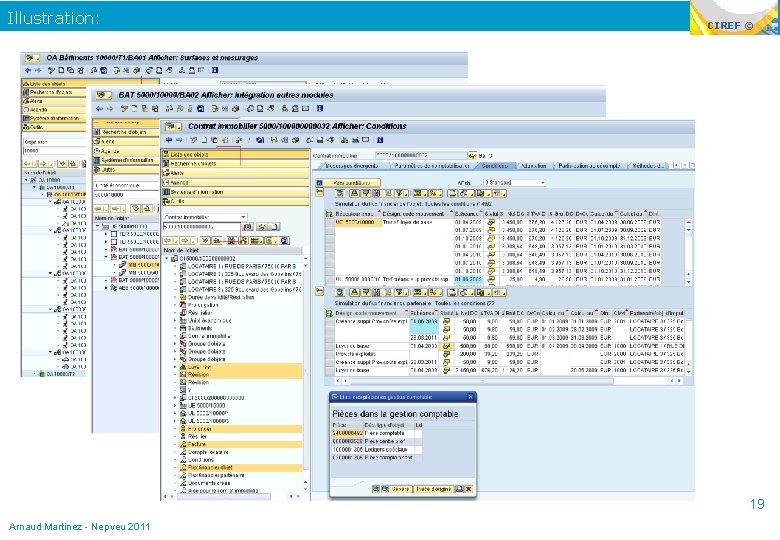The image size is (780, 540).
Task: Click the Pièce d'origine button in dialog
Action: click(x=434, y=489)
